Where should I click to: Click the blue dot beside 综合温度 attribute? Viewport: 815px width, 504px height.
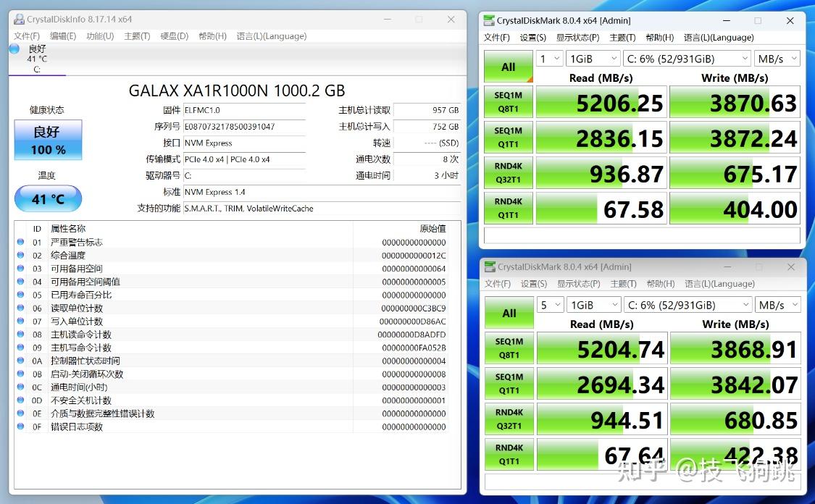pyautogui.click(x=21, y=255)
